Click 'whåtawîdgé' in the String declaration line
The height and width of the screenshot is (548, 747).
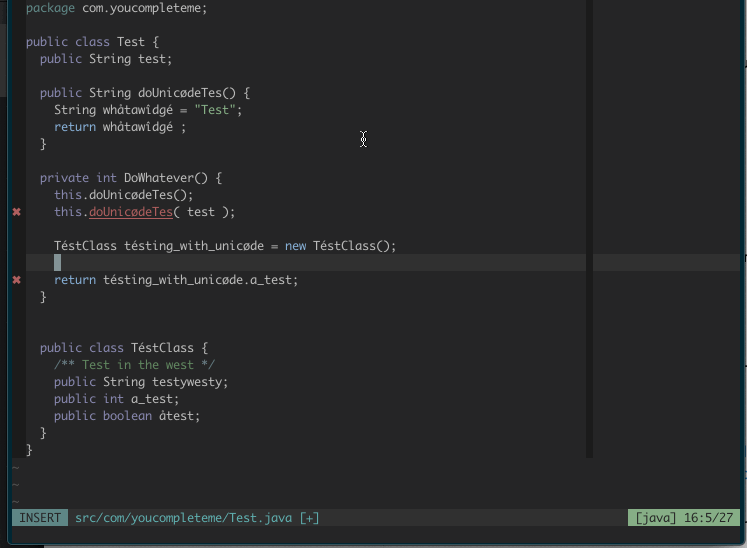[x=138, y=110]
